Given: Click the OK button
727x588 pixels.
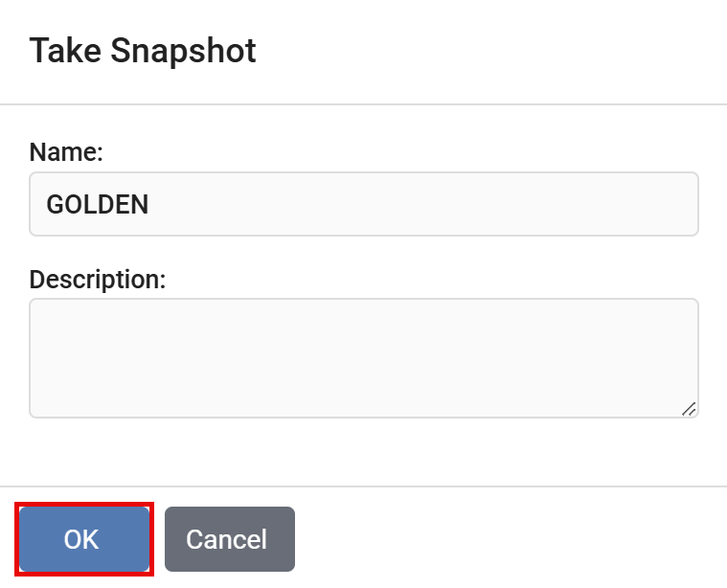Looking at the screenshot, I should pos(83,539).
